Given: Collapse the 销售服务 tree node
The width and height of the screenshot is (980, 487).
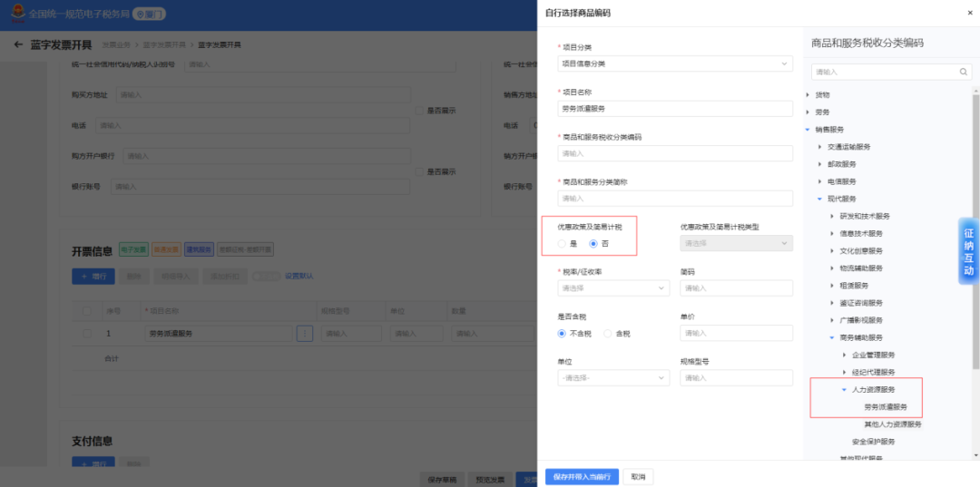Looking at the screenshot, I should (807, 130).
